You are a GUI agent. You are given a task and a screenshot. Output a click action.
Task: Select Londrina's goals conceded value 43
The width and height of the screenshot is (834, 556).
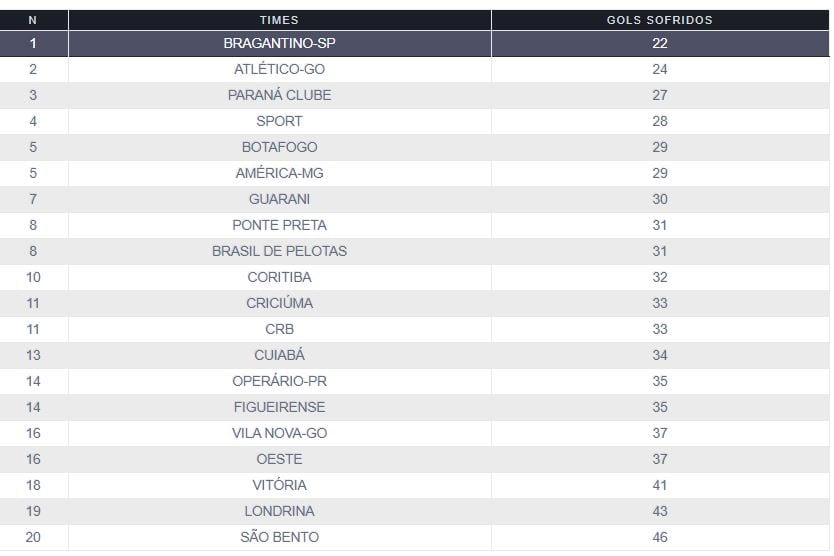click(x=659, y=512)
